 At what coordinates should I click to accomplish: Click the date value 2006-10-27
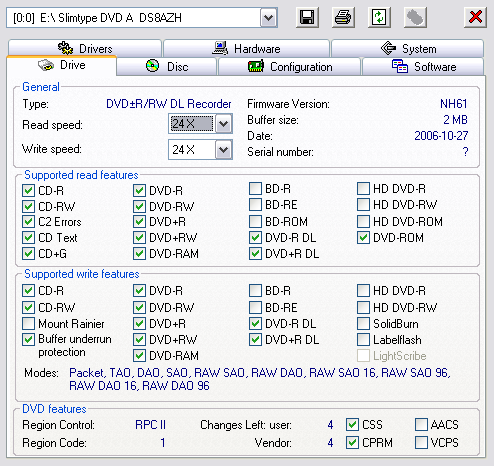click(x=441, y=136)
